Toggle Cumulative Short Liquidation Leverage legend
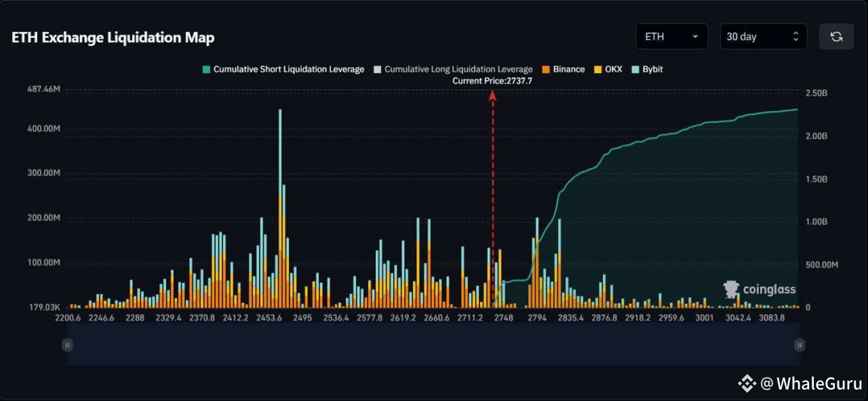Viewport: 868px width, 401px height. 283,69
